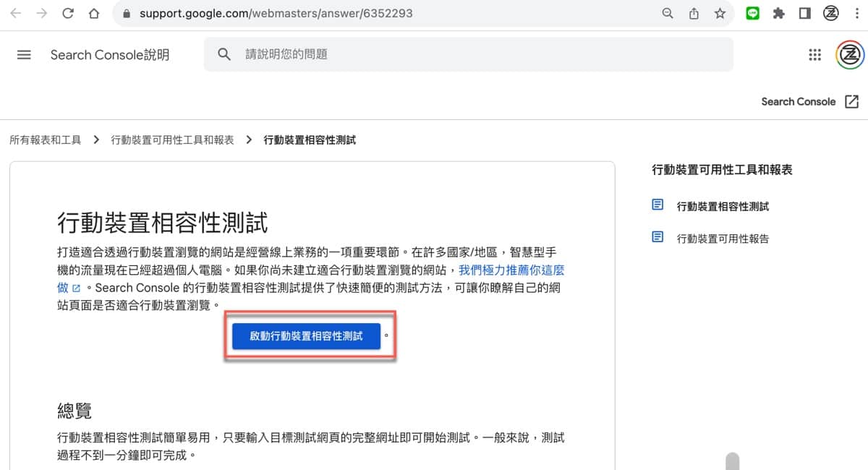Open the Google apps grid
This screenshot has height=470, width=868.
(x=815, y=55)
